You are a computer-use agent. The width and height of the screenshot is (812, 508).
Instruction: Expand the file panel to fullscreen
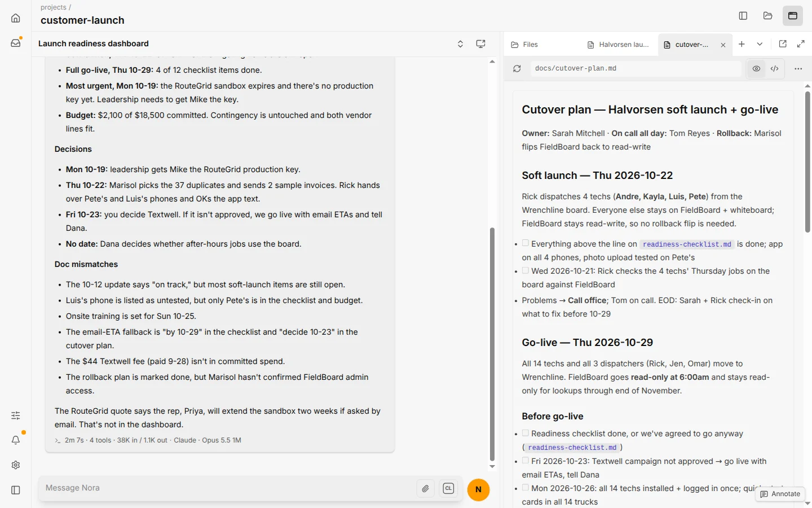(x=801, y=44)
